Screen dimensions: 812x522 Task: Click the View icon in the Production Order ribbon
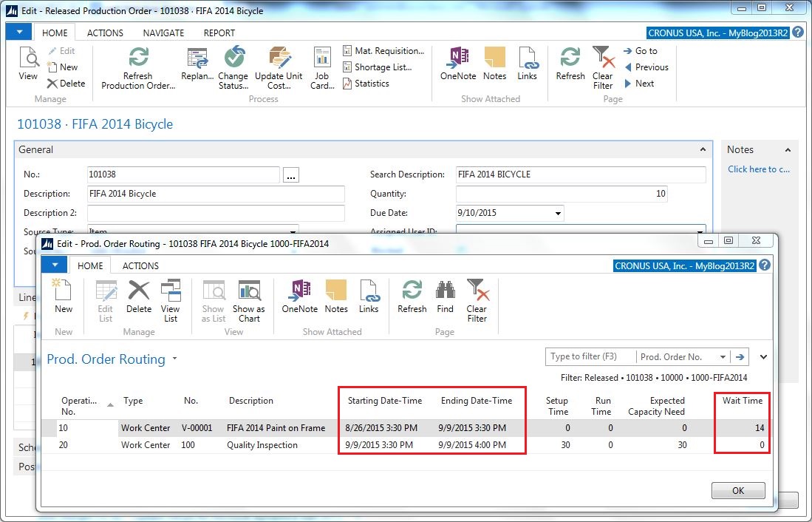pyautogui.click(x=29, y=64)
